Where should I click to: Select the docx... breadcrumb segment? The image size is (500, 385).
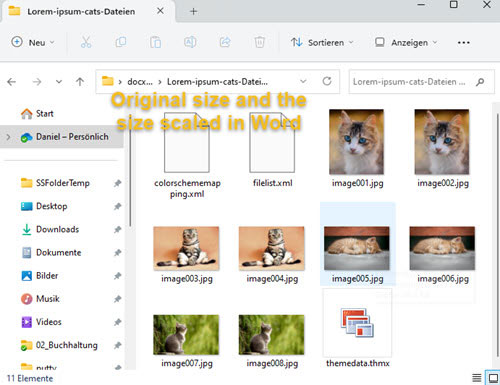pyautogui.click(x=140, y=82)
